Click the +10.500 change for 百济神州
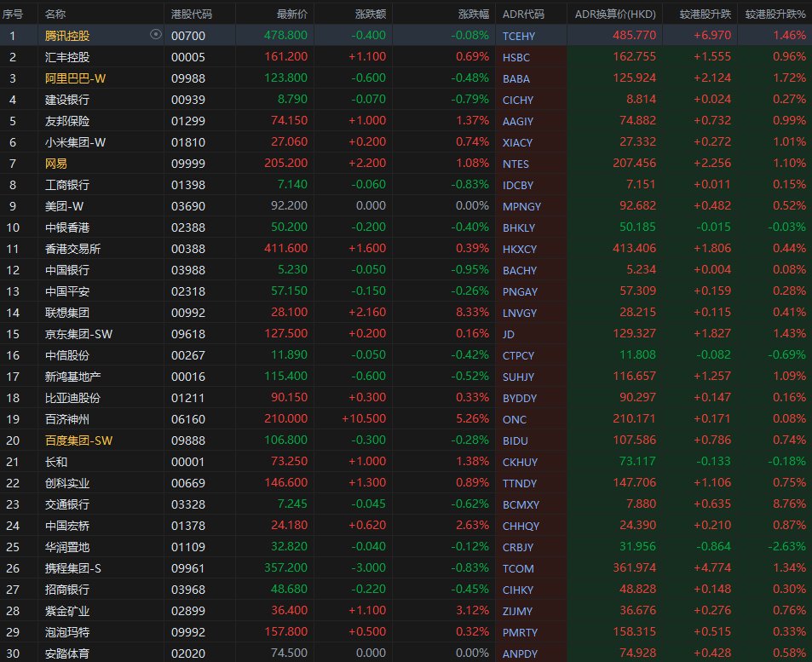812x662 pixels. (x=364, y=418)
